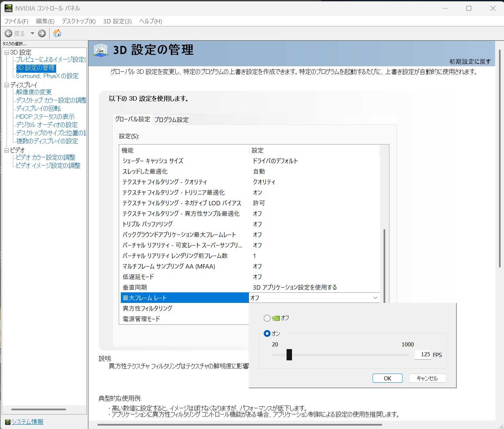This screenshot has width=504, height=429.
Task: Select テクスチャ フィルタリング - トリリニア最適化 row
Action: point(250,192)
